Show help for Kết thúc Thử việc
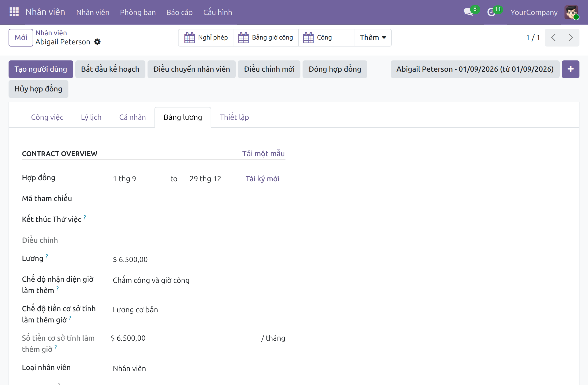 [x=85, y=217]
